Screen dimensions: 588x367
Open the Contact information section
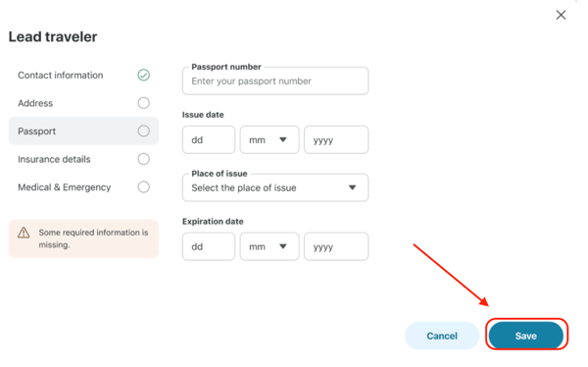(83, 76)
